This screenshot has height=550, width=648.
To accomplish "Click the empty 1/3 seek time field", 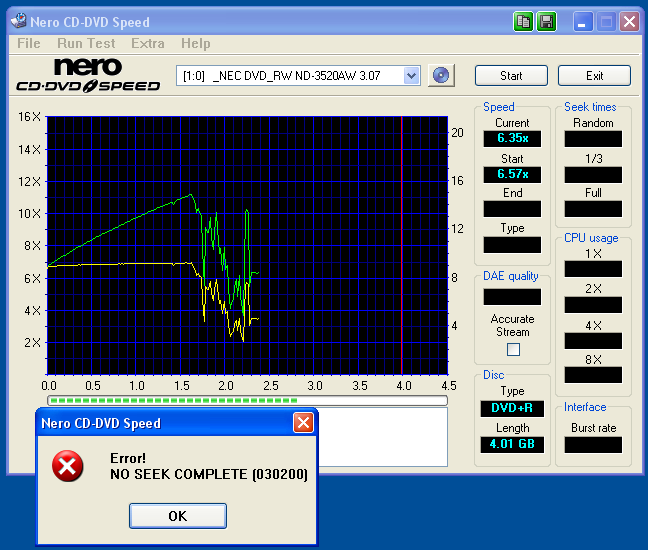I will [593, 175].
